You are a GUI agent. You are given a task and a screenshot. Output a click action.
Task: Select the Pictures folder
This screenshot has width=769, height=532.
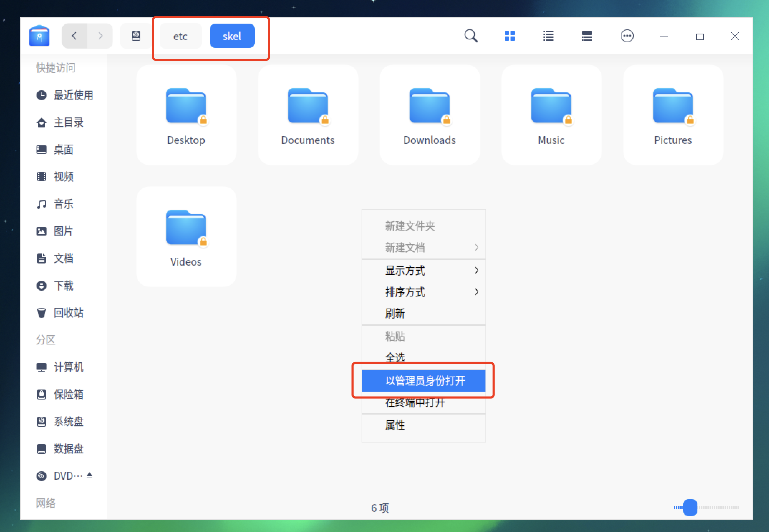[673, 115]
